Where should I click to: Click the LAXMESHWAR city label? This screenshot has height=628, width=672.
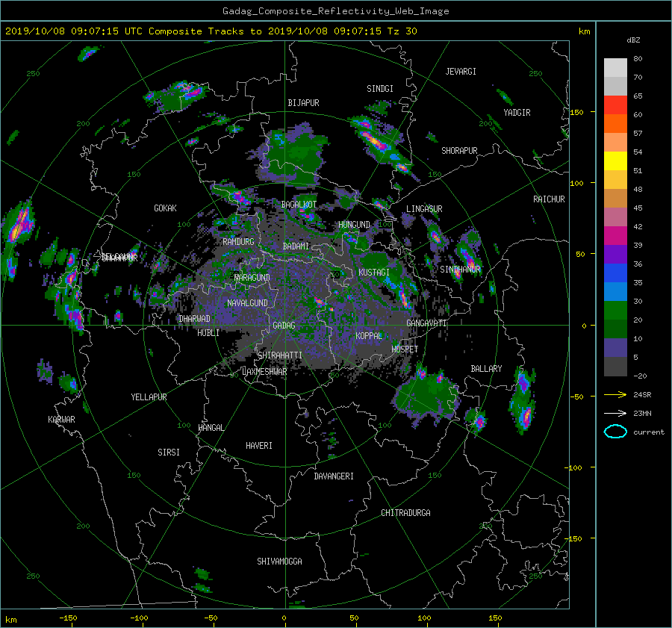264,372
